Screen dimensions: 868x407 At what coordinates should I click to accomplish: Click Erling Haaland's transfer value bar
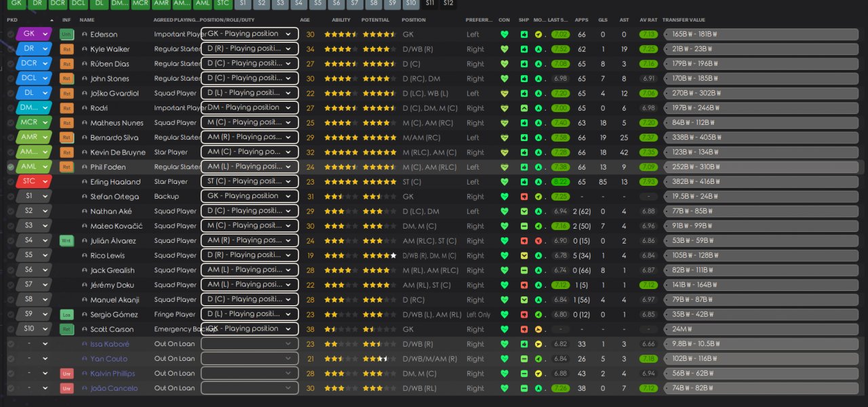point(762,182)
